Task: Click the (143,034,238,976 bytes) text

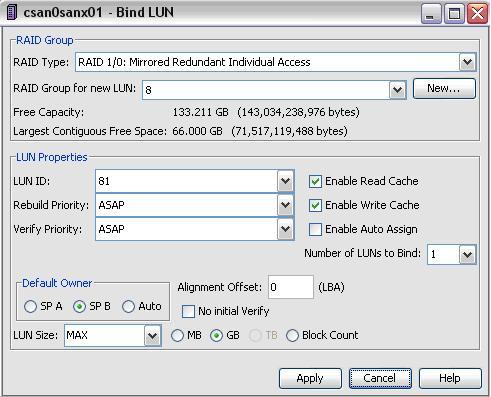Action: click(x=298, y=112)
